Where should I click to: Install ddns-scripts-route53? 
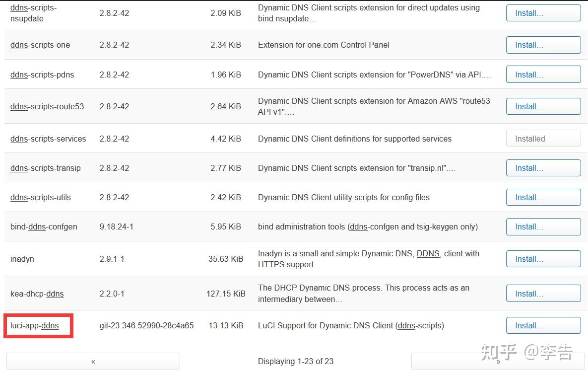pyautogui.click(x=543, y=106)
